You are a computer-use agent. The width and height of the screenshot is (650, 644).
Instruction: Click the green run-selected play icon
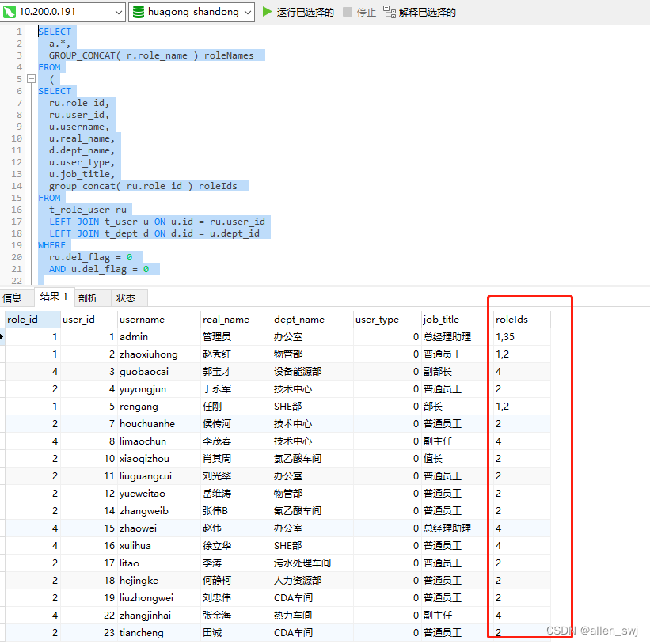267,12
